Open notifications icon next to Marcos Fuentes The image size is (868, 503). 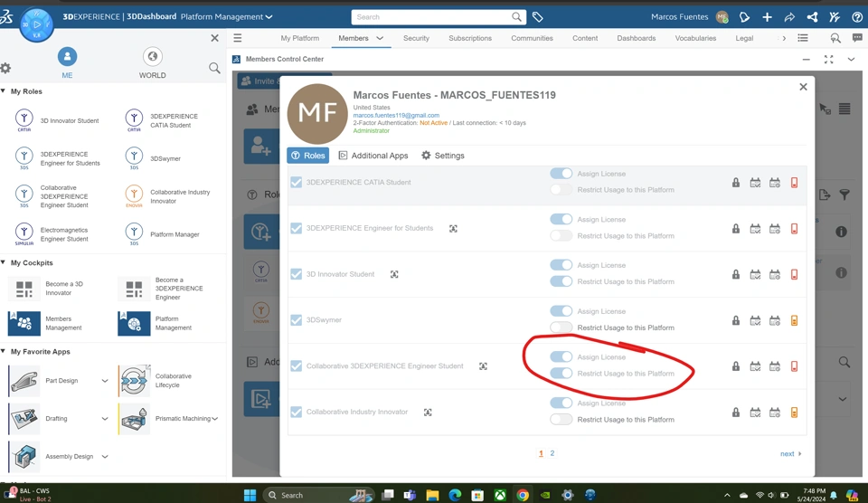point(744,17)
